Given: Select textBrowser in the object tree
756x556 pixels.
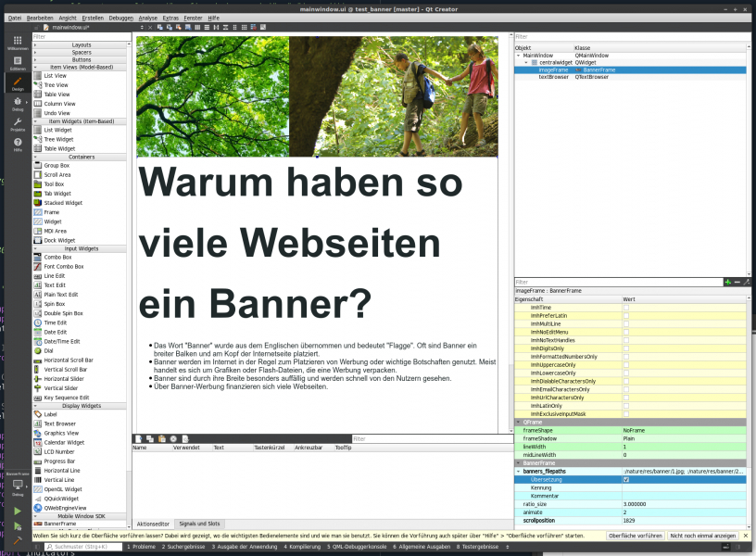Looking at the screenshot, I should click(554, 77).
